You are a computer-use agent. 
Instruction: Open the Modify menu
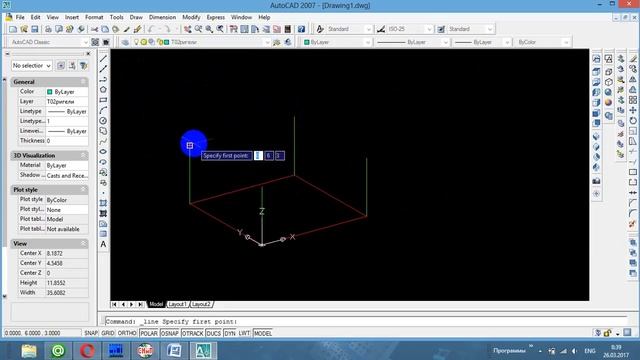pos(191,17)
